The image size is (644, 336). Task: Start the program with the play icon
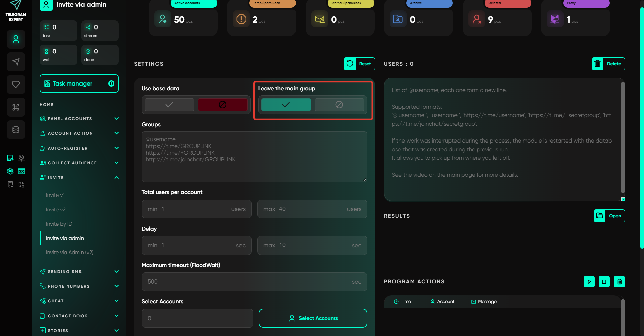click(x=589, y=282)
